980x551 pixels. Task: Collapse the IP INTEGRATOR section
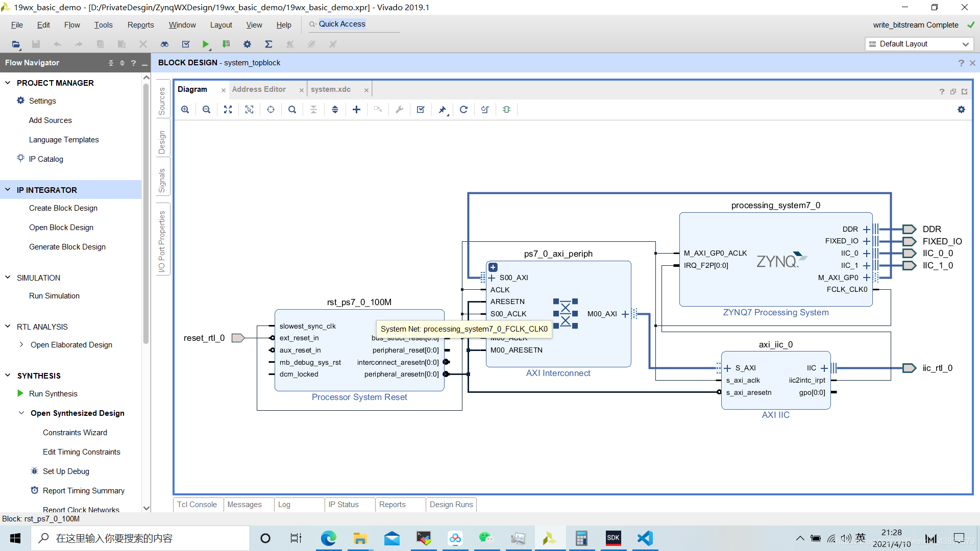click(x=8, y=190)
